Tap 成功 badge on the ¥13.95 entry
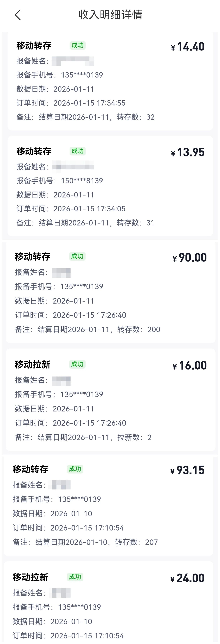This screenshot has height=644, width=220. pyautogui.click(x=77, y=151)
